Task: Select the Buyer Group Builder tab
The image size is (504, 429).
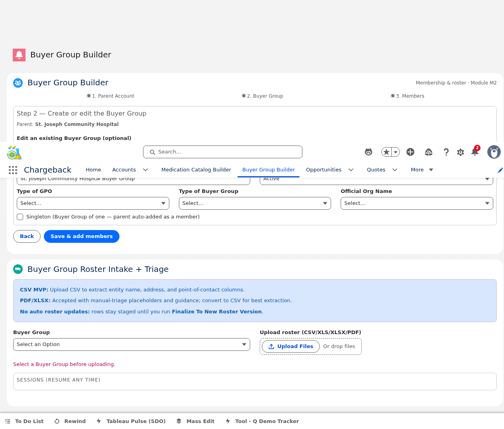Action: pos(269,170)
